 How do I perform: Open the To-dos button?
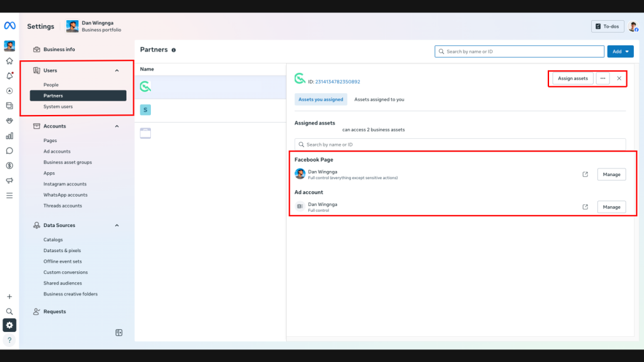click(608, 26)
